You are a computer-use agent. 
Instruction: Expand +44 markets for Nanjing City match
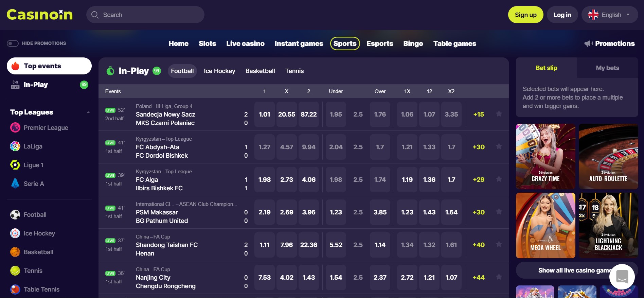pos(479,278)
